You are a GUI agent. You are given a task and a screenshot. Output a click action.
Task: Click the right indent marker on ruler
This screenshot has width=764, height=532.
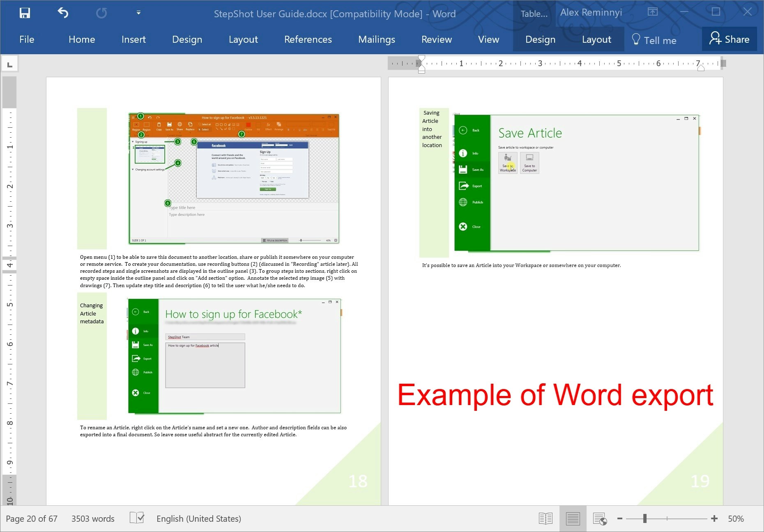point(701,68)
